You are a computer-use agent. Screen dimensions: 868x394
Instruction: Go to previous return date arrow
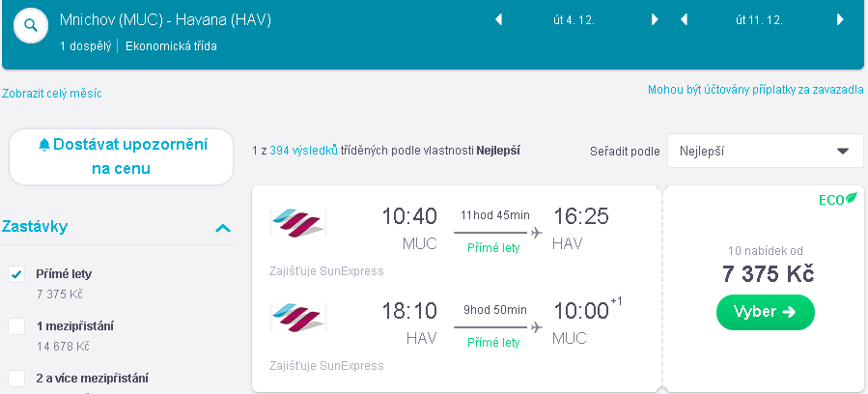click(684, 20)
